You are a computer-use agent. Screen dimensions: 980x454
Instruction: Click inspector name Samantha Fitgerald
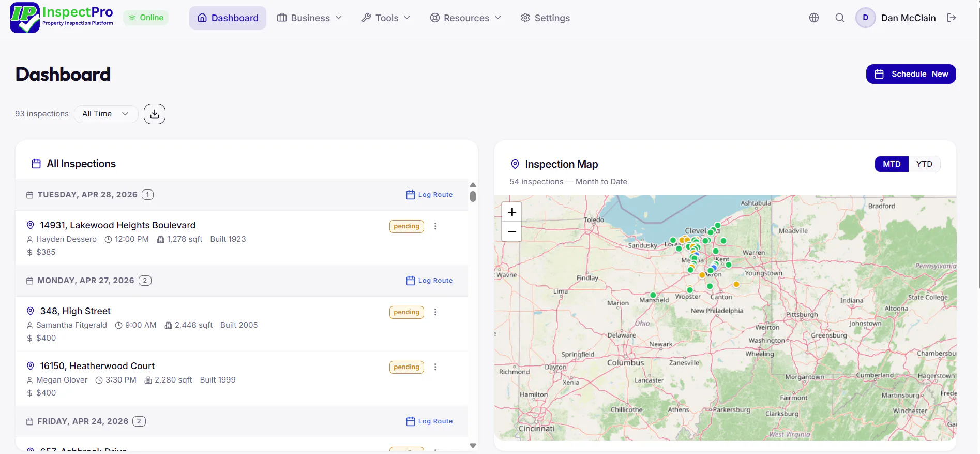tap(71, 325)
